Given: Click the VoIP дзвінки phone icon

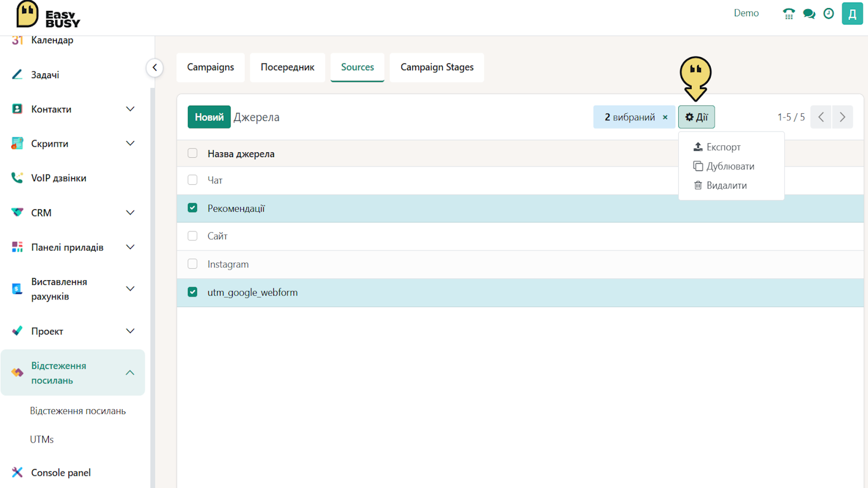Looking at the screenshot, I should pyautogui.click(x=17, y=178).
